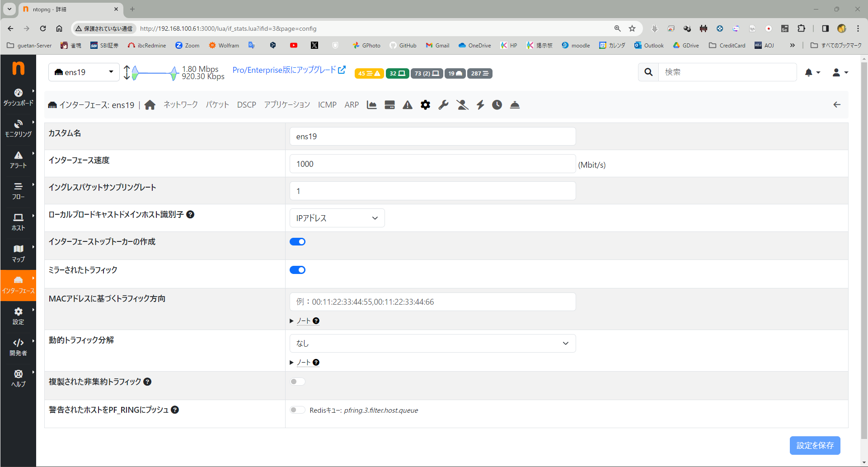
Task: Open the notifications bell menu
Action: point(812,72)
